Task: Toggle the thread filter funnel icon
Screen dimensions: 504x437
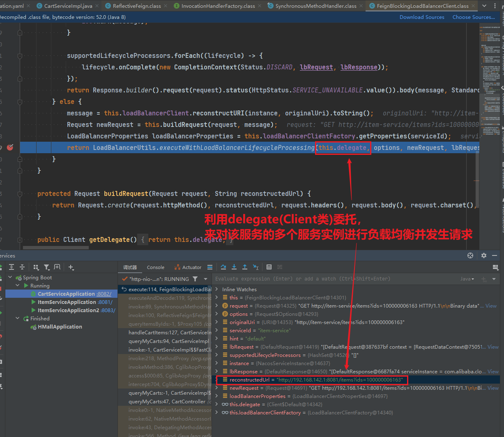Action: (x=195, y=279)
